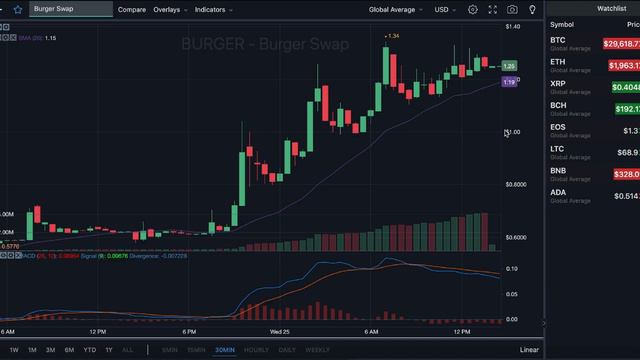Select the 30MIN candle interval
Image resolution: width=640 pixels, height=360 pixels.
click(x=225, y=350)
